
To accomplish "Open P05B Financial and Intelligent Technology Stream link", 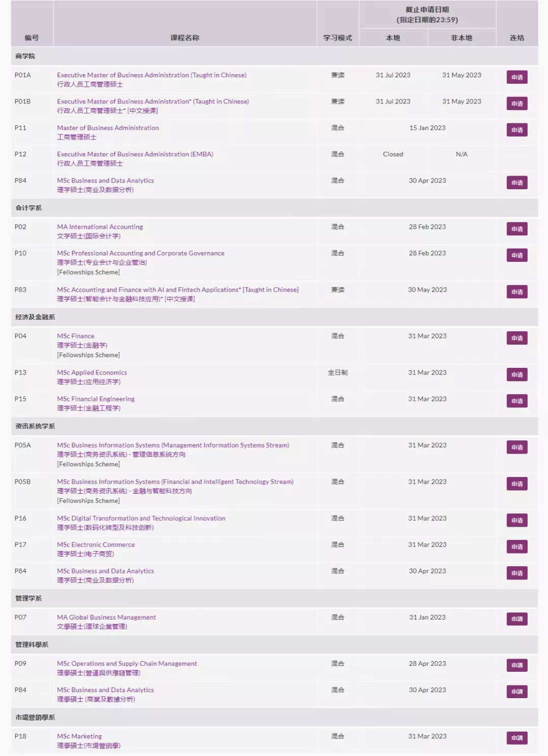I will click(175, 482).
